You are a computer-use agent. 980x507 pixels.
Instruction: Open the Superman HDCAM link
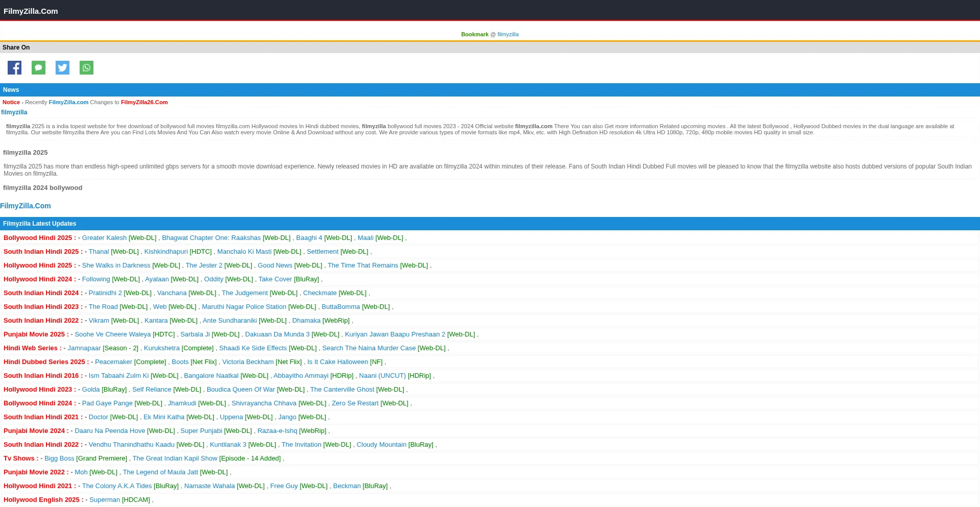tap(105, 500)
